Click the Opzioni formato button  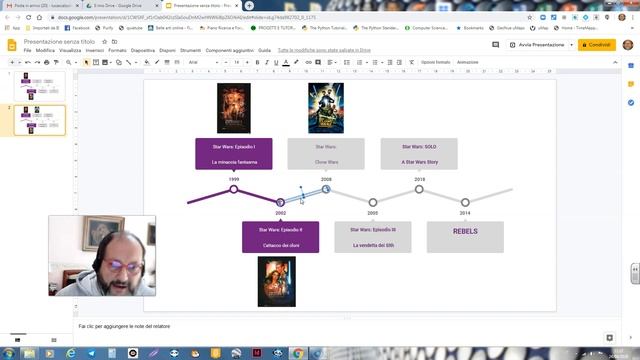point(435,62)
